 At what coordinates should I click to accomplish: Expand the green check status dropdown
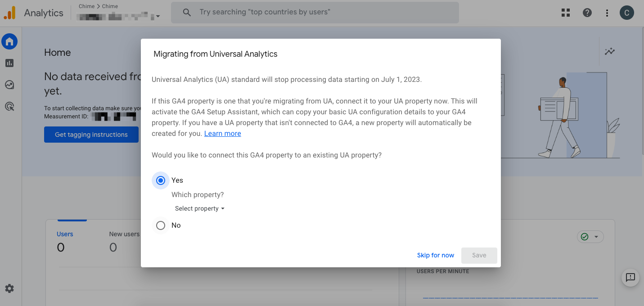(590, 237)
